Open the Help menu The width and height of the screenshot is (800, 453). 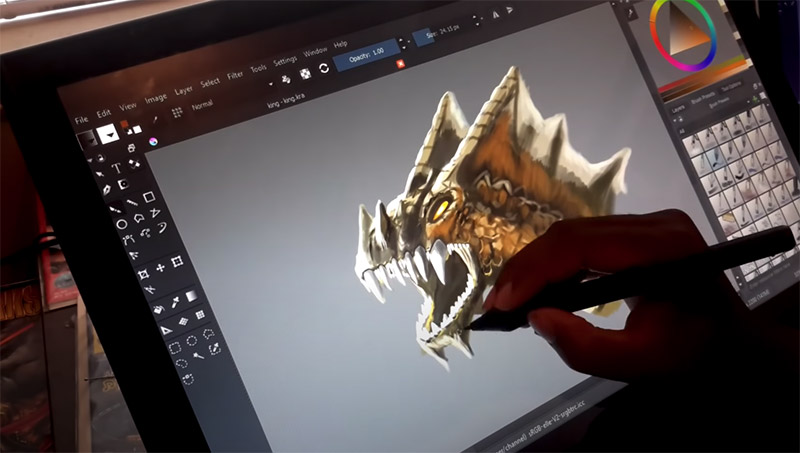[340, 44]
